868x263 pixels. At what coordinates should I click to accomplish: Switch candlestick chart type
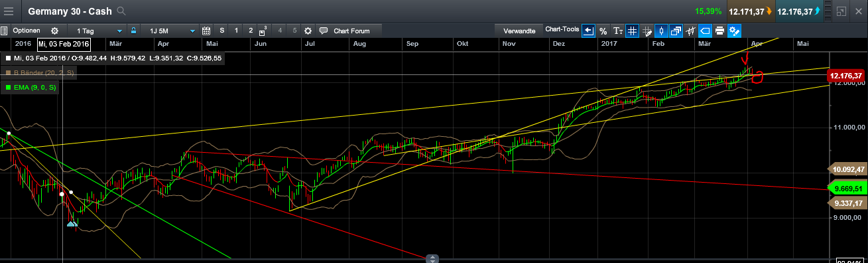[661, 31]
